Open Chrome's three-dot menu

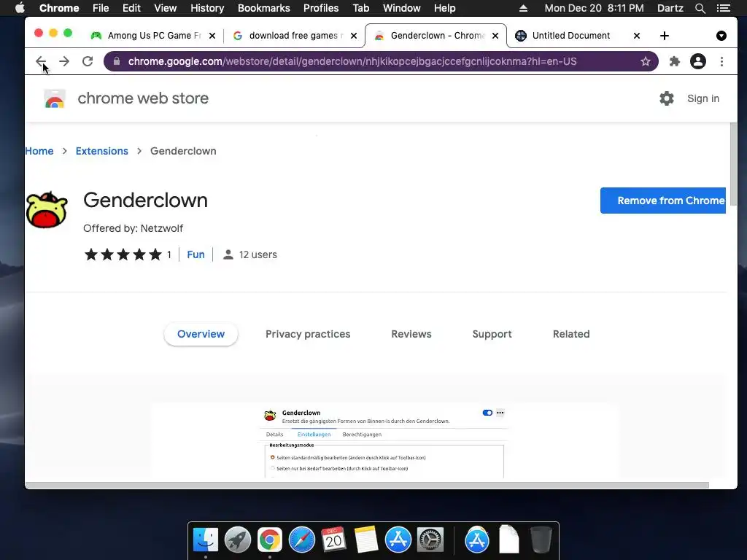721,61
